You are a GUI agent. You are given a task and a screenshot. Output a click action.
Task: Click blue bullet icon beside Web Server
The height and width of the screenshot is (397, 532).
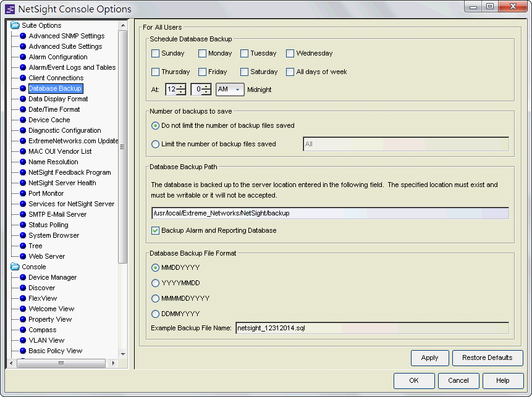click(23, 256)
